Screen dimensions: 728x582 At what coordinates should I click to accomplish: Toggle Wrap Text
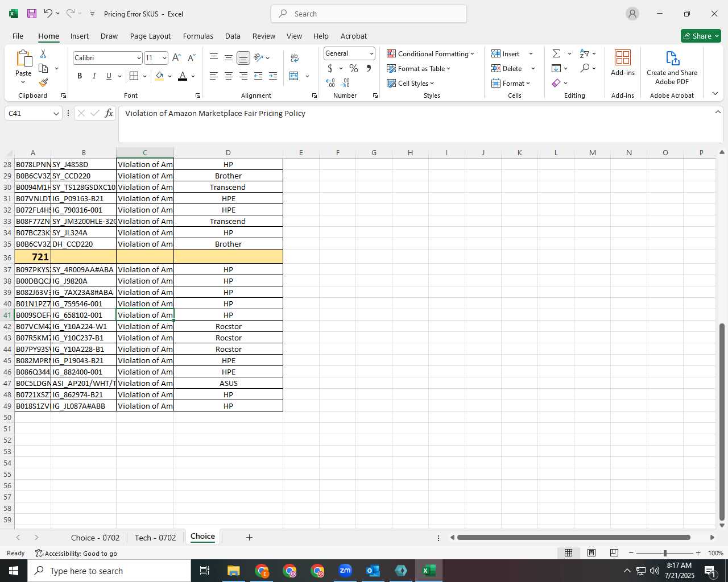[295, 58]
